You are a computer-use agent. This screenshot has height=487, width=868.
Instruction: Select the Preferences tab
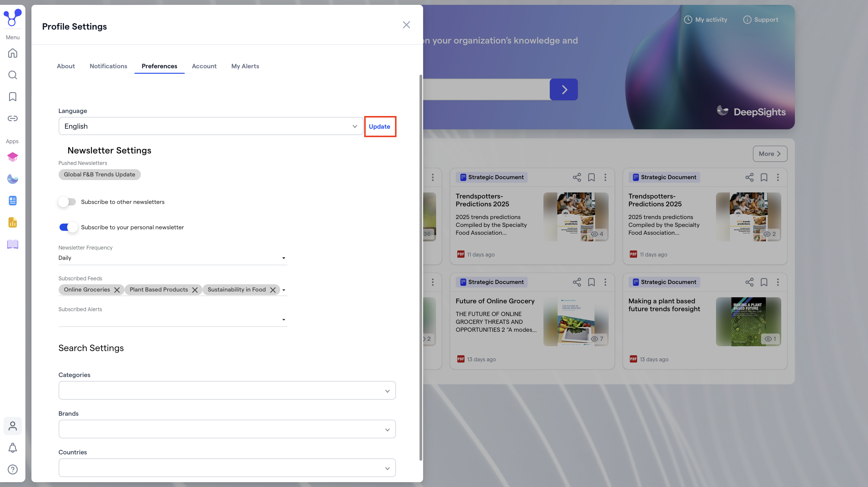tap(159, 66)
